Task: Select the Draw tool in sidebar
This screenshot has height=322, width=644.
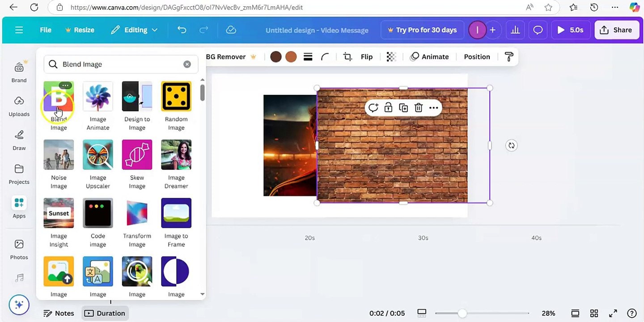Action: pos(19,140)
